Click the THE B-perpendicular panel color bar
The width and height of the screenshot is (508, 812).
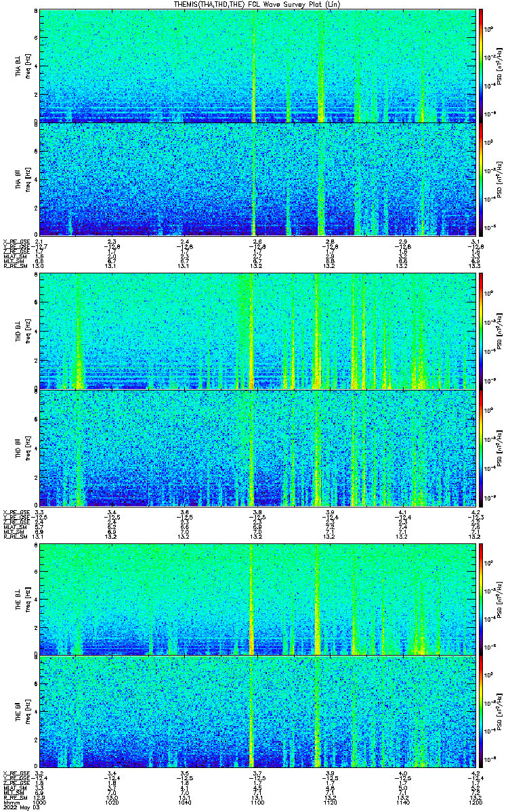[x=481, y=599]
